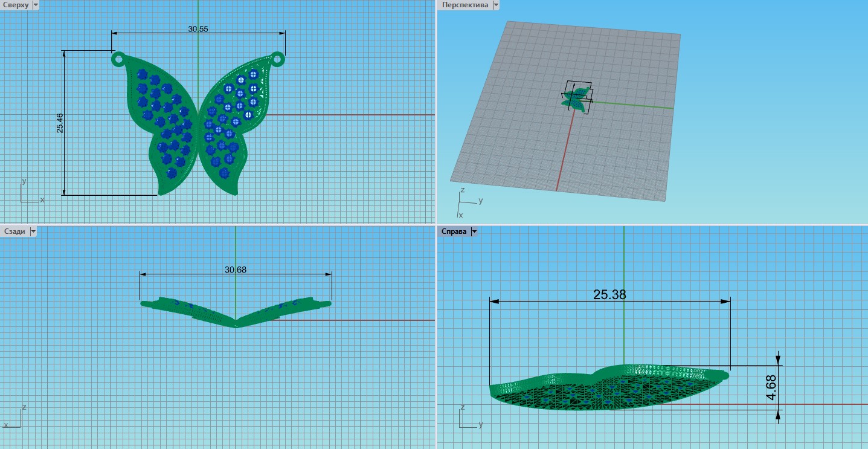Select the butterfly profile in the back view
The height and width of the screenshot is (449, 868).
click(236, 311)
